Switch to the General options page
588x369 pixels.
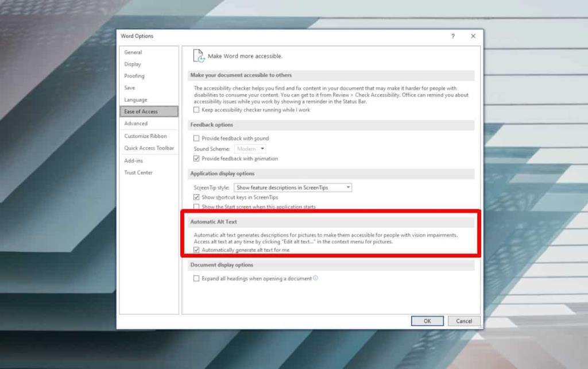click(x=133, y=52)
